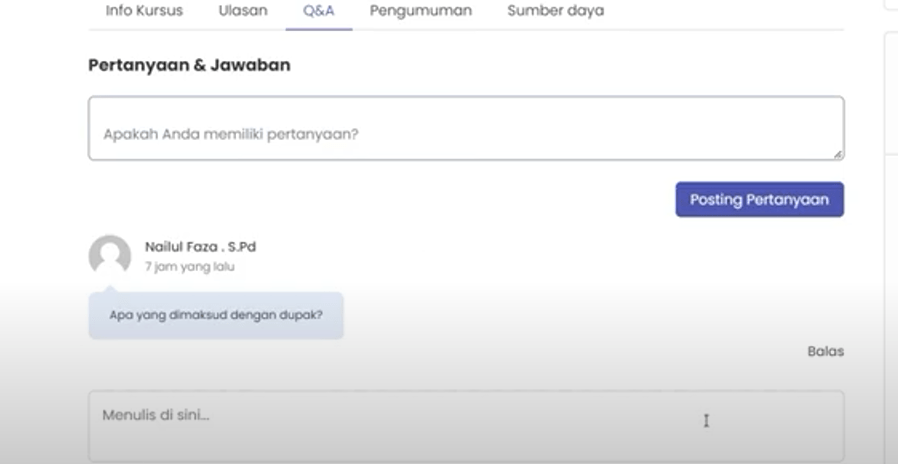Click the Pertanyaan & Jawaban heading

189,65
